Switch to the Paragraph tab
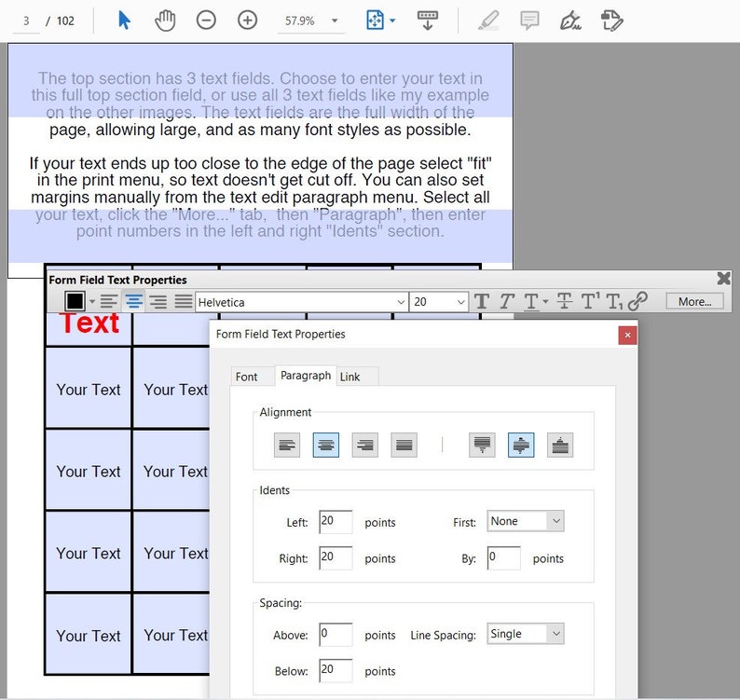740x700 pixels. click(x=306, y=376)
